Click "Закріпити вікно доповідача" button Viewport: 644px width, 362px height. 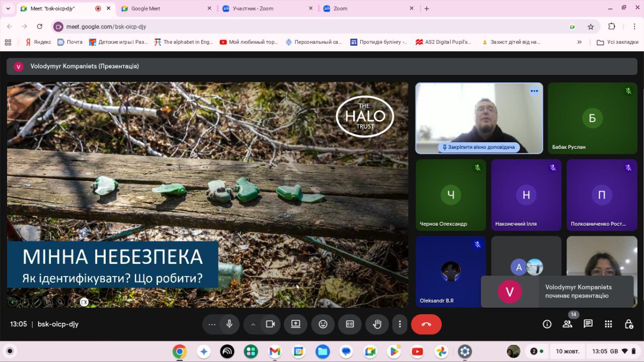pyautogui.click(x=478, y=147)
